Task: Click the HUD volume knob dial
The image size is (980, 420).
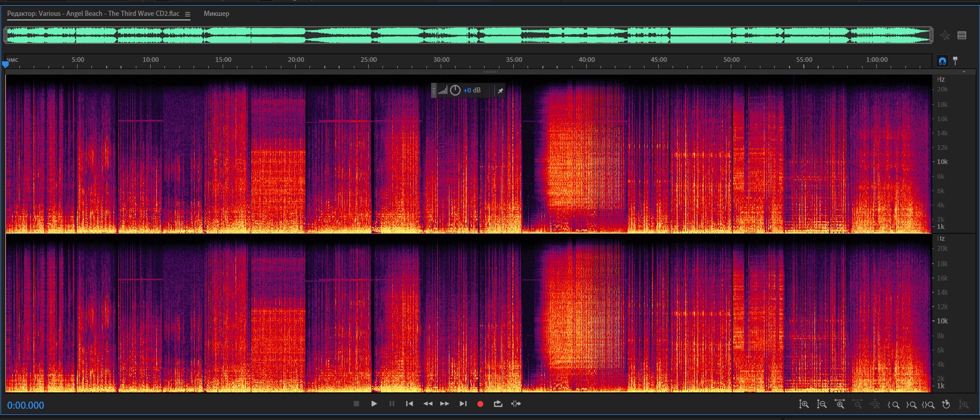Action: point(455,90)
